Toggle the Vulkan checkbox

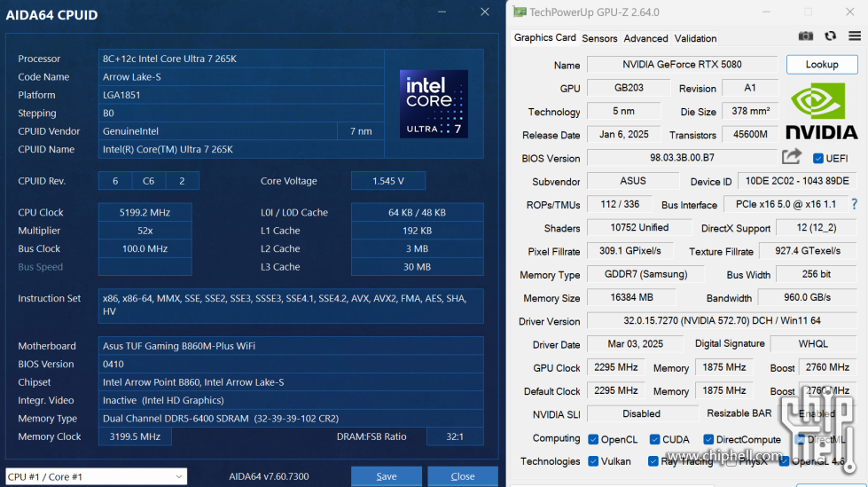click(x=593, y=461)
